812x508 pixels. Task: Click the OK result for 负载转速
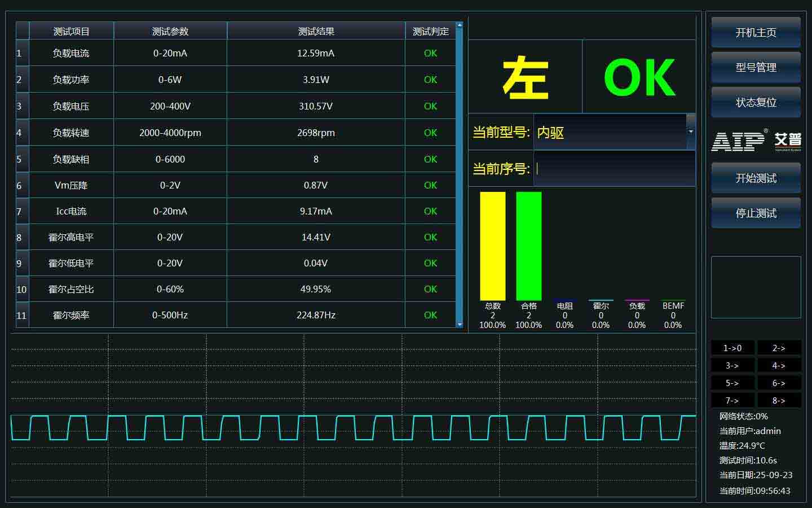(430, 133)
